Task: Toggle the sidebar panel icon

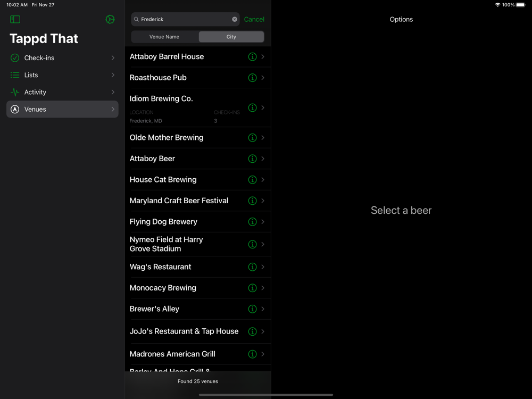Action: pyautogui.click(x=15, y=19)
